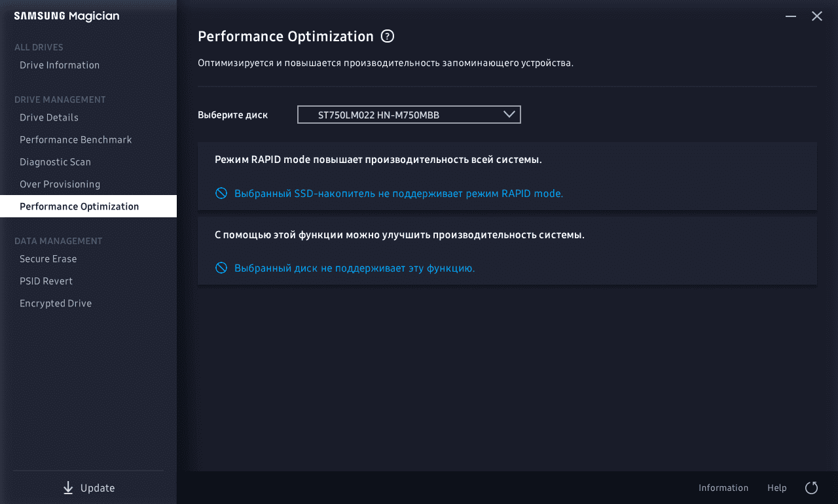
Task: Expand the drive selection dropdown arrow
Action: pos(509,115)
